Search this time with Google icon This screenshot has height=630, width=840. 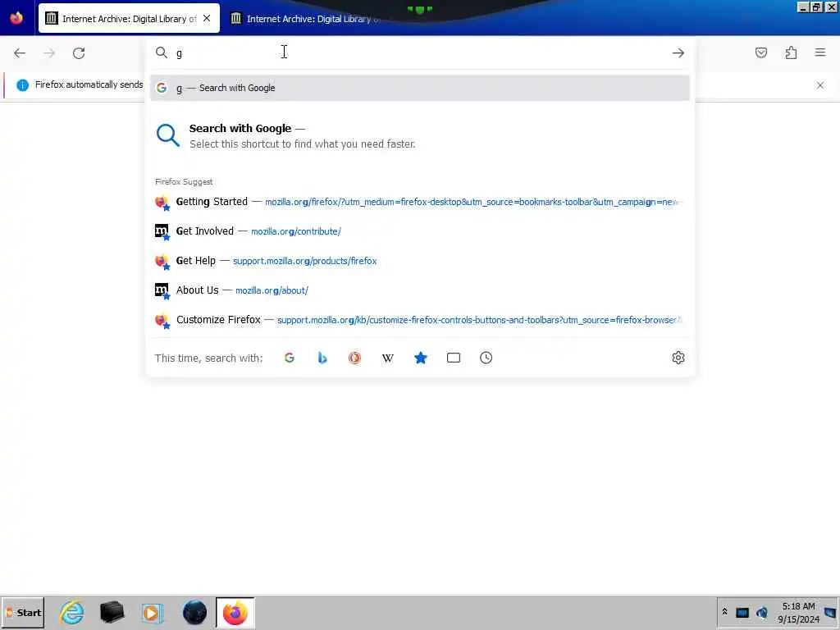coord(290,358)
